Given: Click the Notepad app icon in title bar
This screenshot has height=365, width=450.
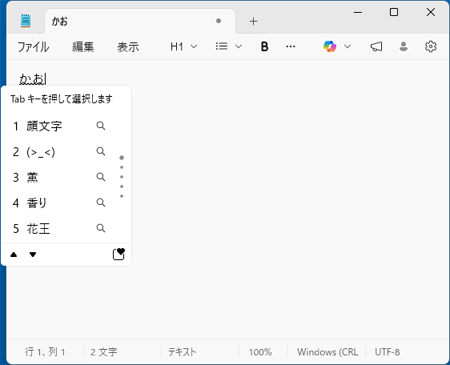Looking at the screenshot, I should tap(25, 21).
